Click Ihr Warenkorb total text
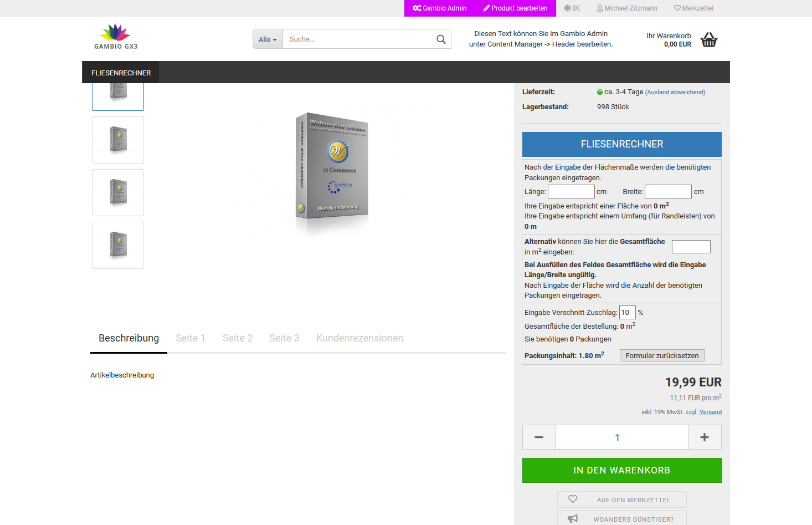The image size is (812, 525). 669,40
